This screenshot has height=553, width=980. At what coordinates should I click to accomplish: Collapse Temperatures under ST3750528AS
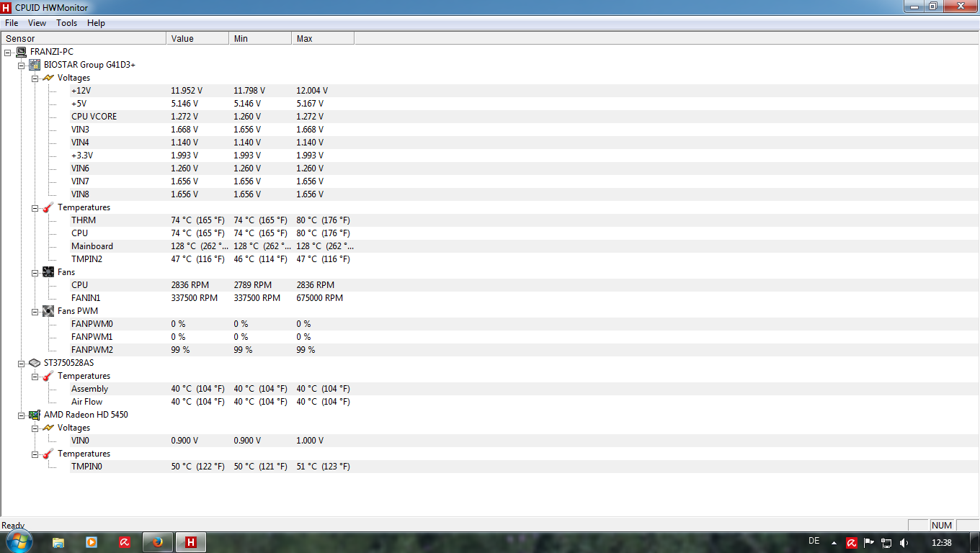click(x=35, y=376)
